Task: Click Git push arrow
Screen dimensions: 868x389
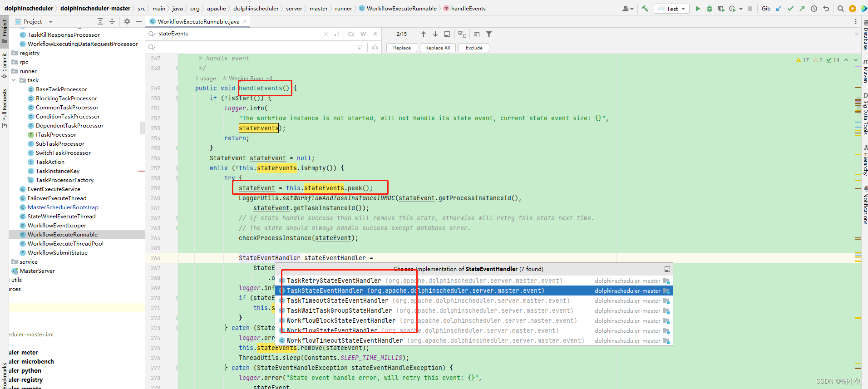Action: 802,9
